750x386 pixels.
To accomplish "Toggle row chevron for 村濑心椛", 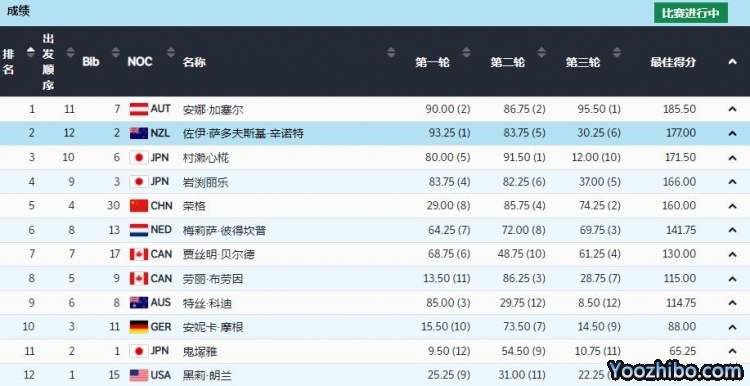I will 732,157.
